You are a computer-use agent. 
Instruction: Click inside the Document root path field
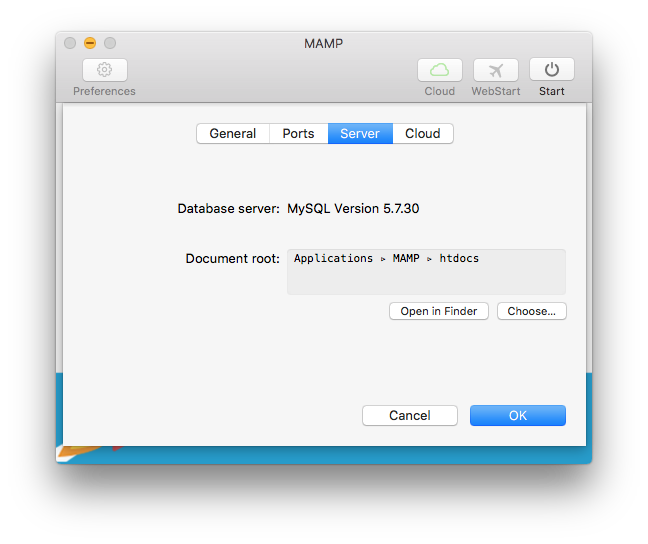pos(426,279)
